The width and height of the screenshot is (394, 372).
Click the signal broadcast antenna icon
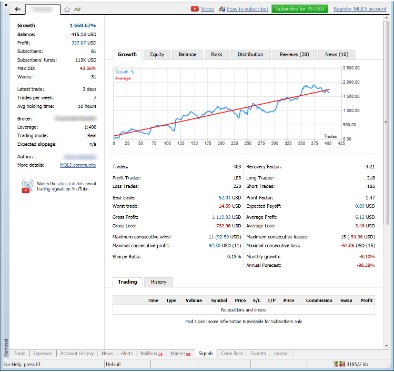point(27,183)
